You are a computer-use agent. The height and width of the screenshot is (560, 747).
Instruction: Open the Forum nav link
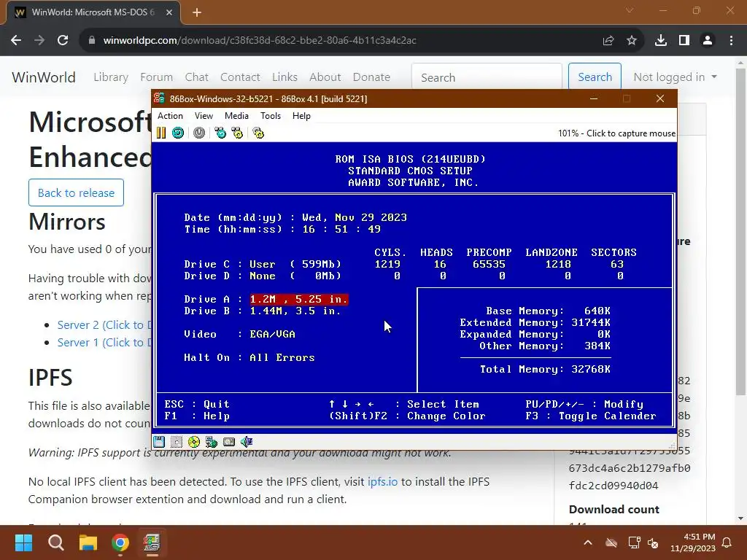tap(156, 77)
